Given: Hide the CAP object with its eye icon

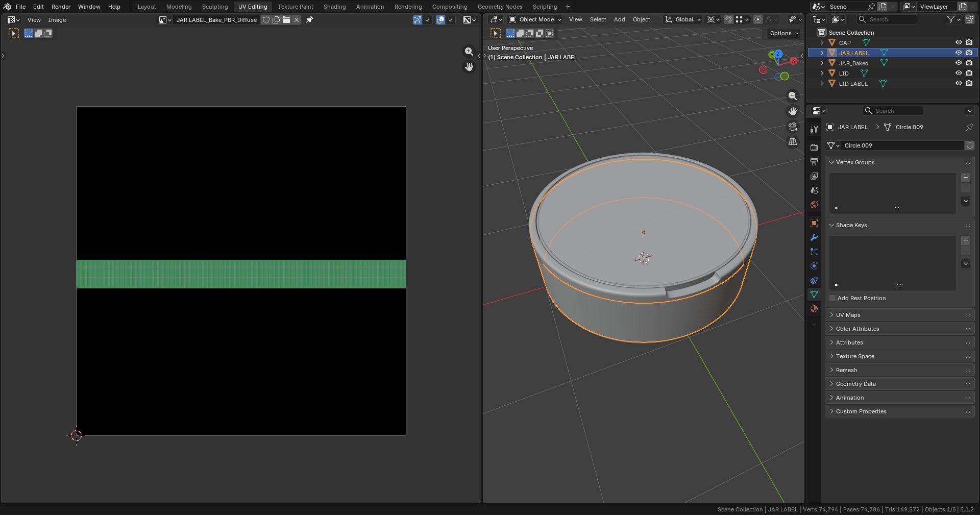Looking at the screenshot, I should [958, 42].
